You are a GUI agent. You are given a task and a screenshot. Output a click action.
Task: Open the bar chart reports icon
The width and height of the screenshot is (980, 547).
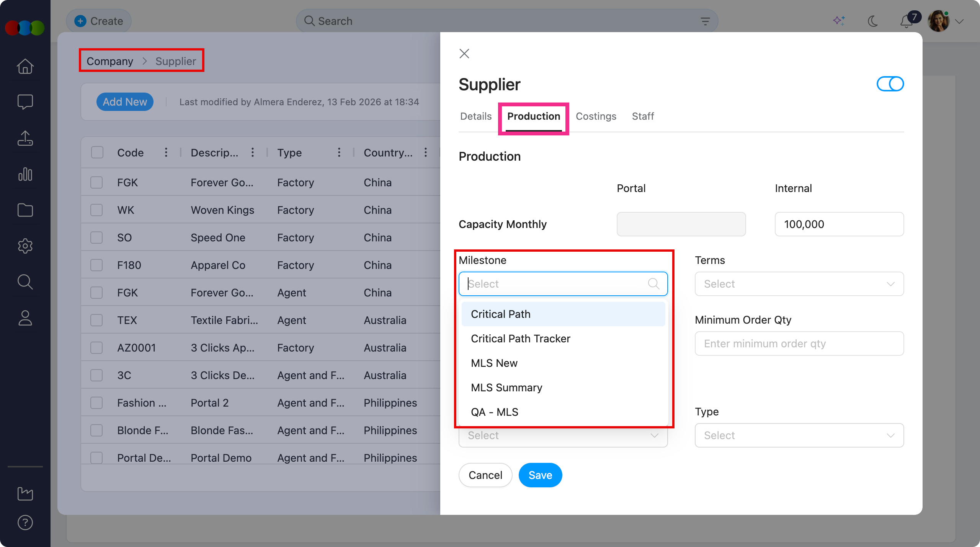click(x=25, y=174)
